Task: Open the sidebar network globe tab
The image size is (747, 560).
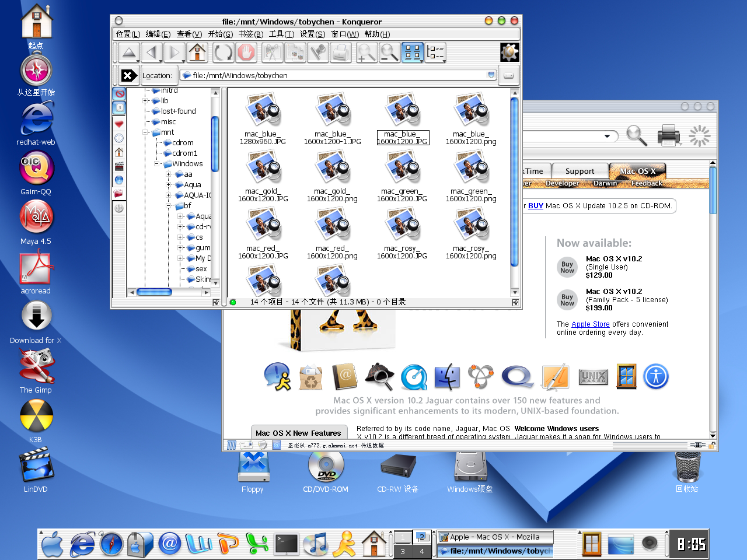Action: tap(119, 180)
